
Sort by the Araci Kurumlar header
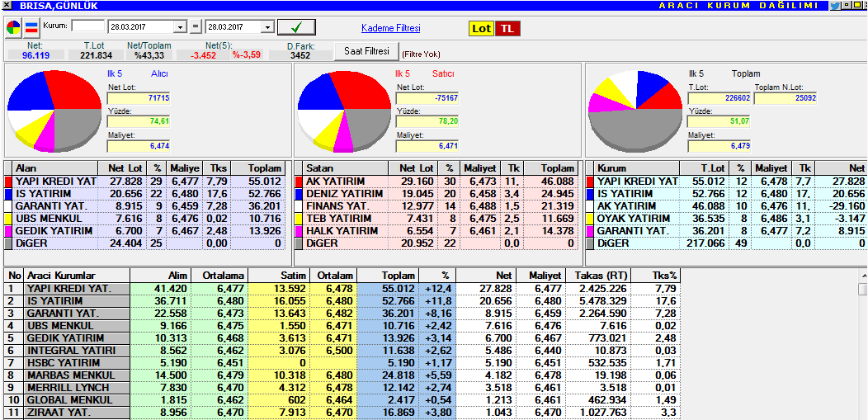click(78, 275)
